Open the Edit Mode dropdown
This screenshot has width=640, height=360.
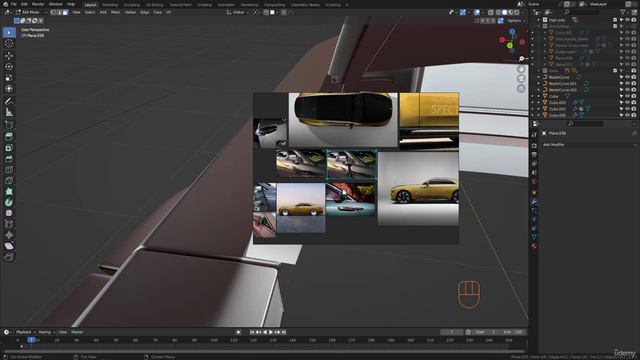pos(31,12)
